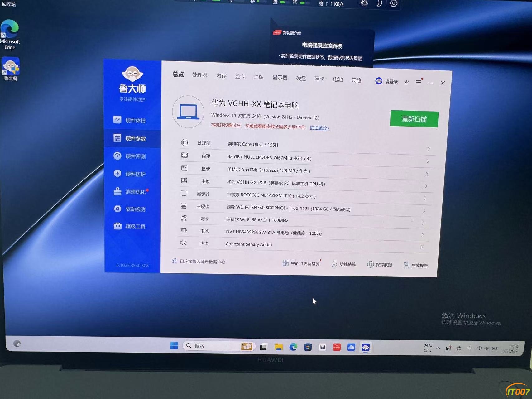This screenshot has width=532, height=399.
Task: Open File Explorer from taskbar
Action: coord(278,347)
